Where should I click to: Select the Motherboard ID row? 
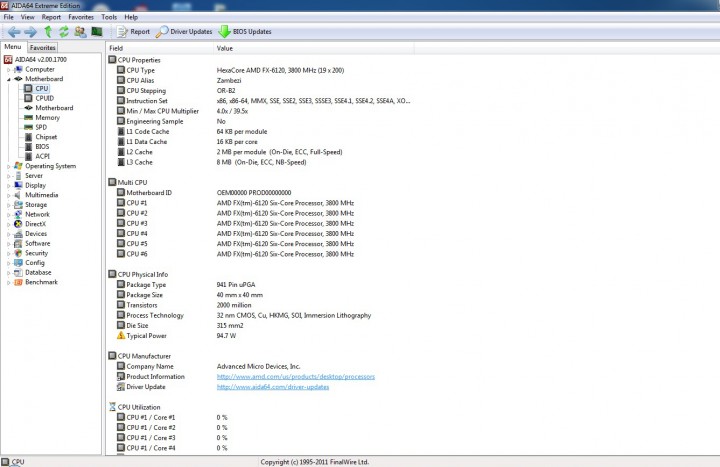click(204, 193)
